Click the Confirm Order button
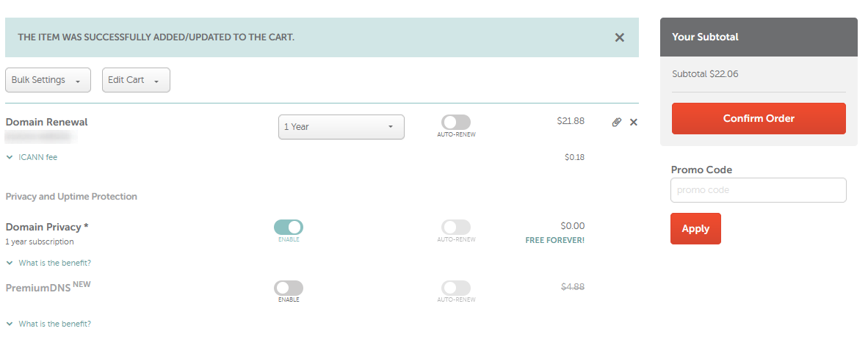868x345 pixels. tap(759, 118)
